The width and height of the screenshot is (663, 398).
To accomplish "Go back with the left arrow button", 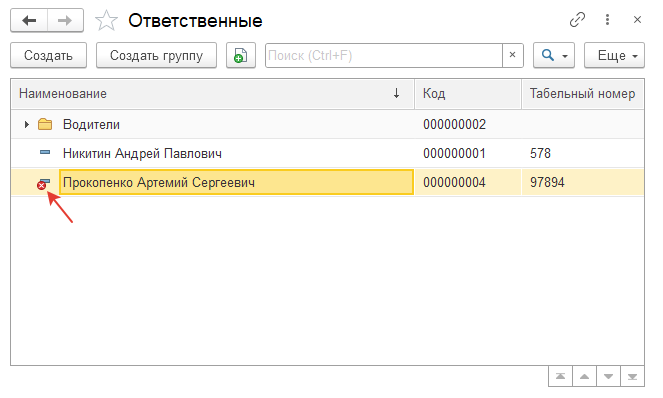I will pos(29,20).
